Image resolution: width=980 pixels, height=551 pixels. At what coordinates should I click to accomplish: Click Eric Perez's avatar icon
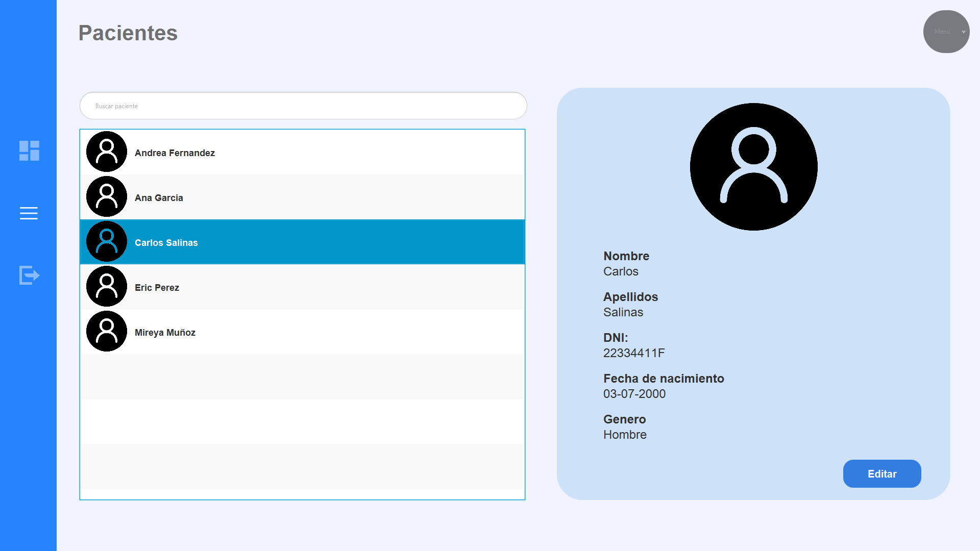107,286
